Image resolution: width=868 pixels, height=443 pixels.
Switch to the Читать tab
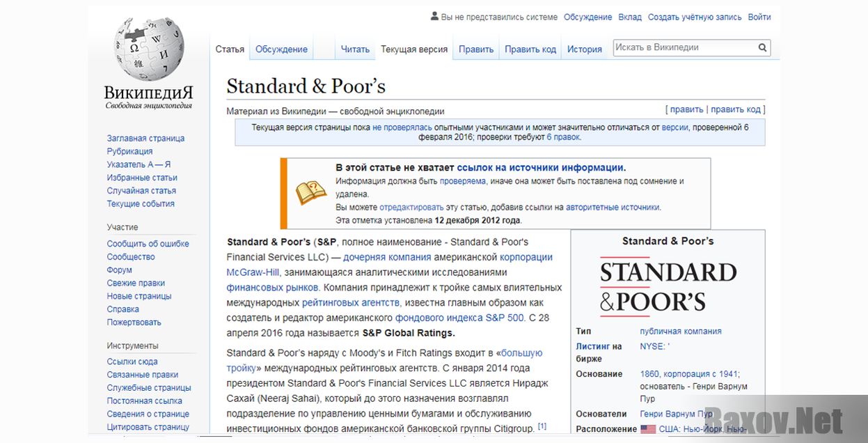pos(355,49)
